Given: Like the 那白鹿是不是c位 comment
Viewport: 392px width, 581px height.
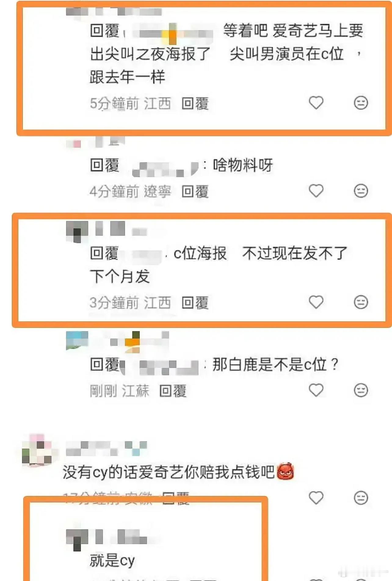Looking at the screenshot, I should tap(316, 390).
